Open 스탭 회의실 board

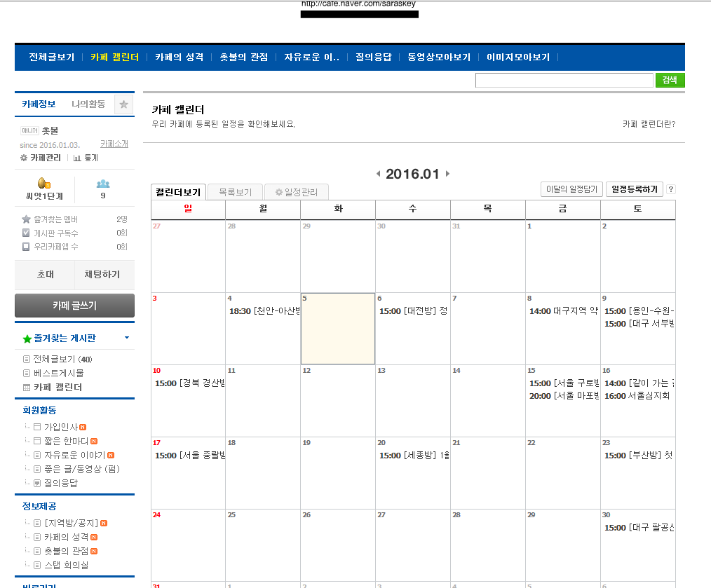pos(66,566)
